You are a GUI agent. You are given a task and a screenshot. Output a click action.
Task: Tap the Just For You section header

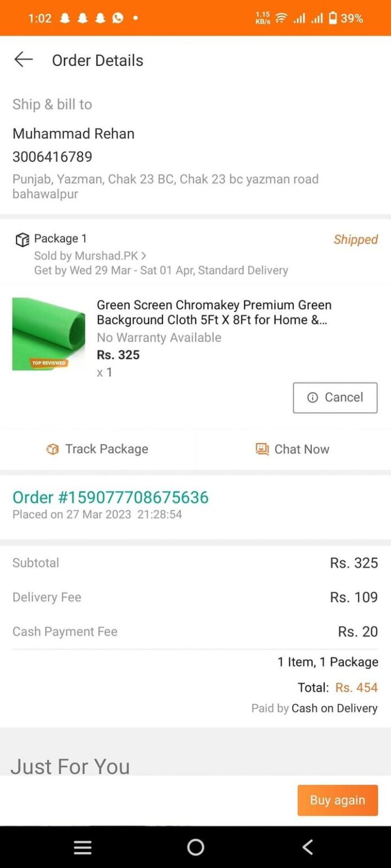[70, 766]
